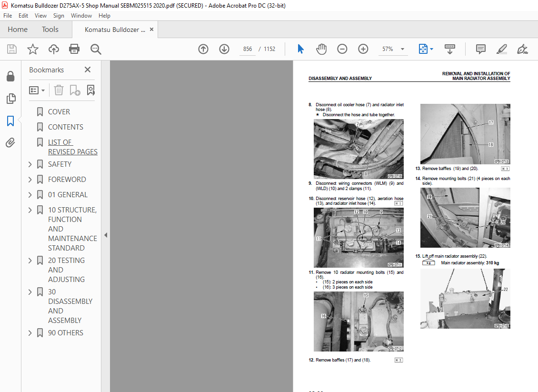The width and height of the screenshot is (538, 392).
Task: Expand the FOREWORD bookmark
Action: tap(30, 180)
